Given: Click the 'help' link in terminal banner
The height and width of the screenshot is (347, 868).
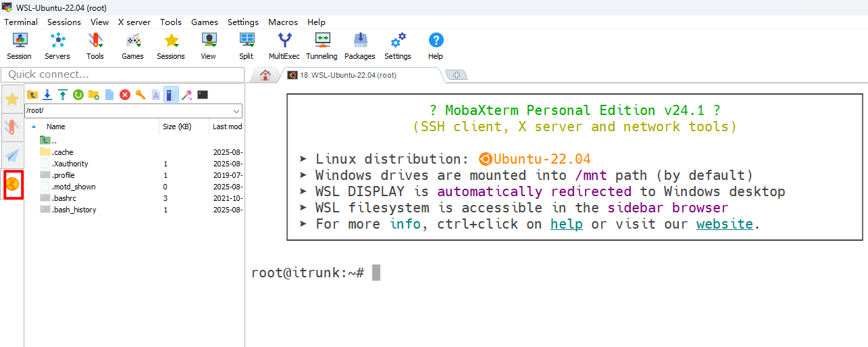Looking at the screenshot, I should point(567,224).
